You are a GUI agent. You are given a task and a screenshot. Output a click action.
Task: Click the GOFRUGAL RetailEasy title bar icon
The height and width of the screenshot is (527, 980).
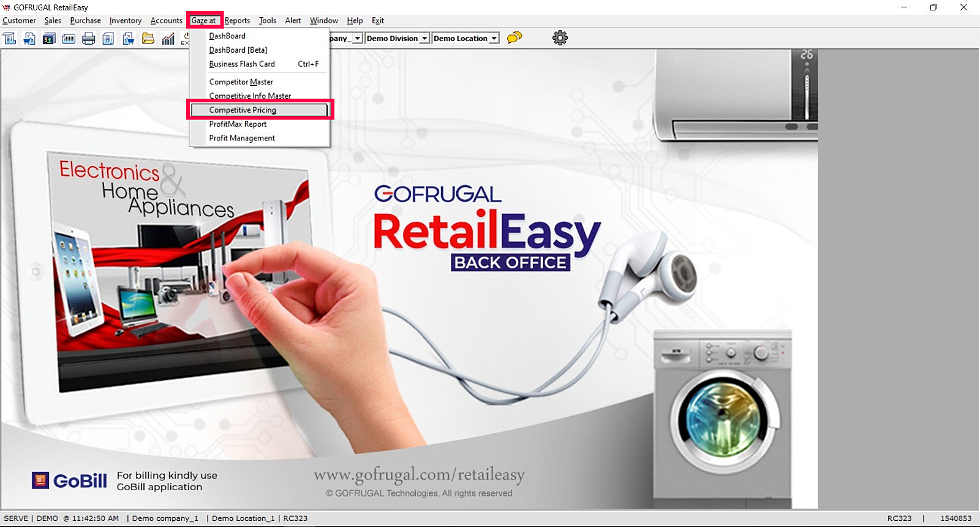[x=7, y=7]
